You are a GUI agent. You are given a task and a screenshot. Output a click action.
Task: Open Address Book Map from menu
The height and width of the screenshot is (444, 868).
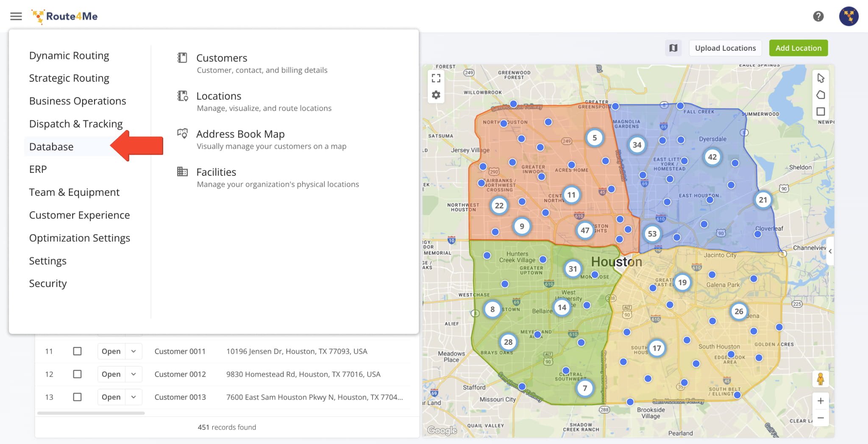pos(240,134)
